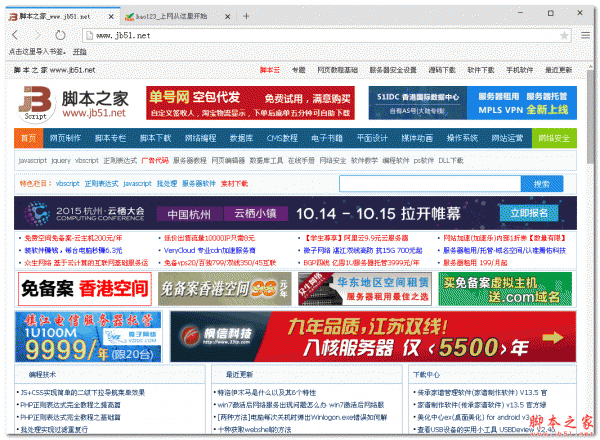Image resolution: width=600 pixels, height=440 pixels.
Task: Select 电子书籍 in the main navigation
Action: pyautogui.click(x=327, y=138)
